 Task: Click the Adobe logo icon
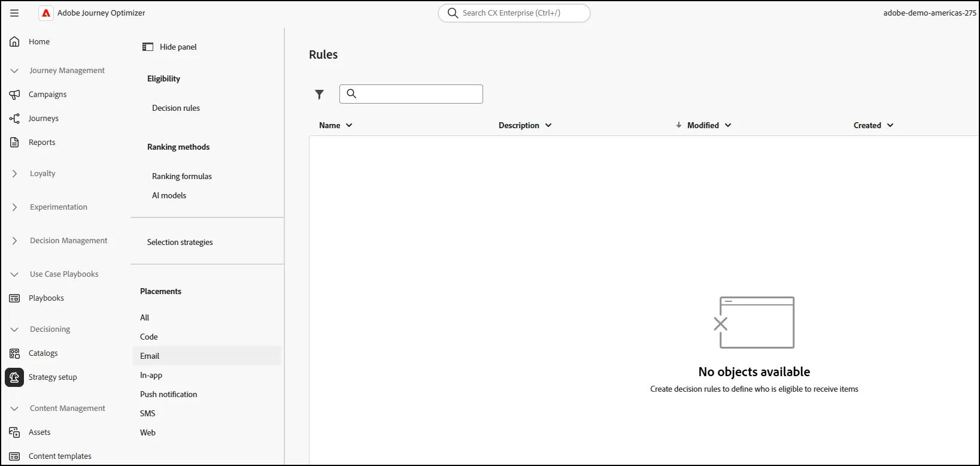[46, 13]
